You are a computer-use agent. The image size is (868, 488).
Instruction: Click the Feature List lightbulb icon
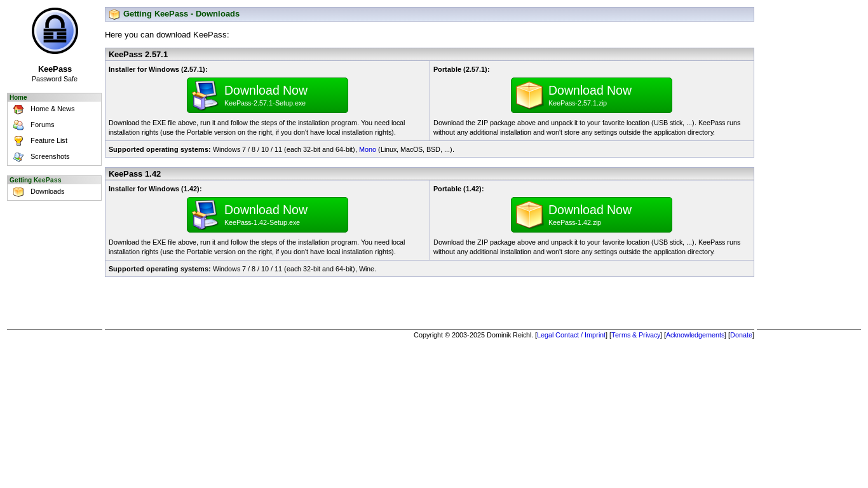pyautogui.click(x=18, y=141)
